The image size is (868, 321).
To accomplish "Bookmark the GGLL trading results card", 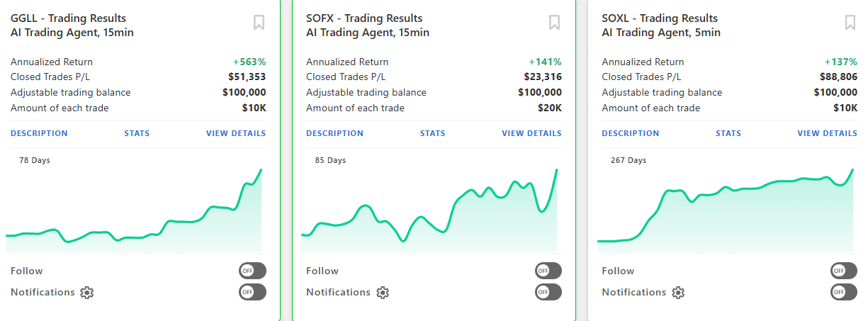I will pos(259,23).
